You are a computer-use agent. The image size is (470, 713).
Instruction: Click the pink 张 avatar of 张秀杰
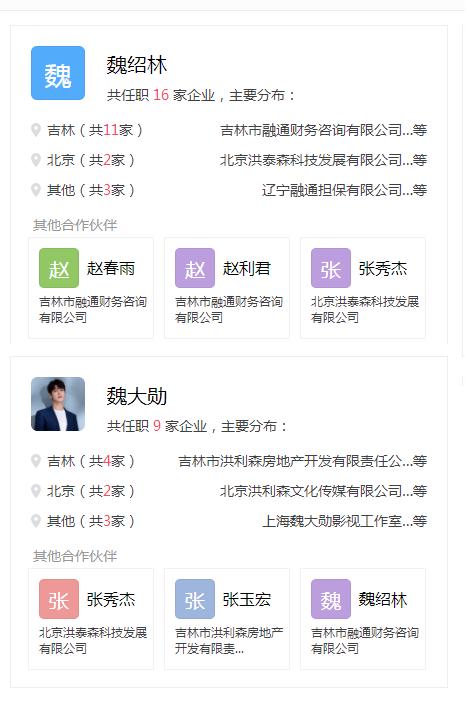(59, 599)
